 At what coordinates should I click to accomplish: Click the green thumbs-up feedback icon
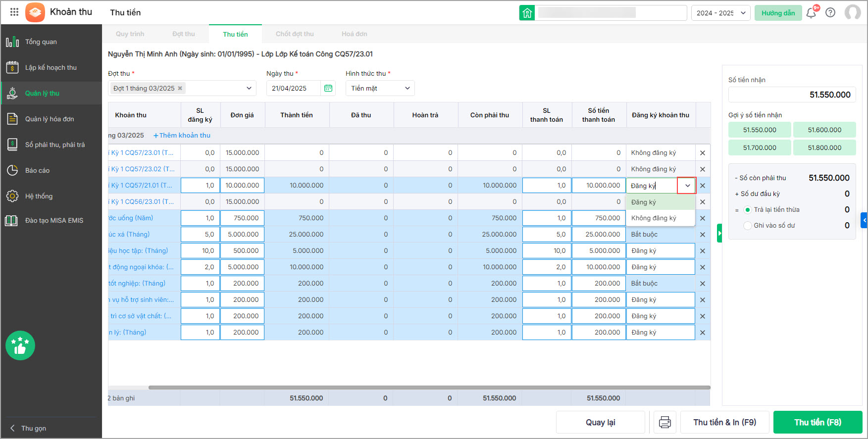(x=20, y=345)
